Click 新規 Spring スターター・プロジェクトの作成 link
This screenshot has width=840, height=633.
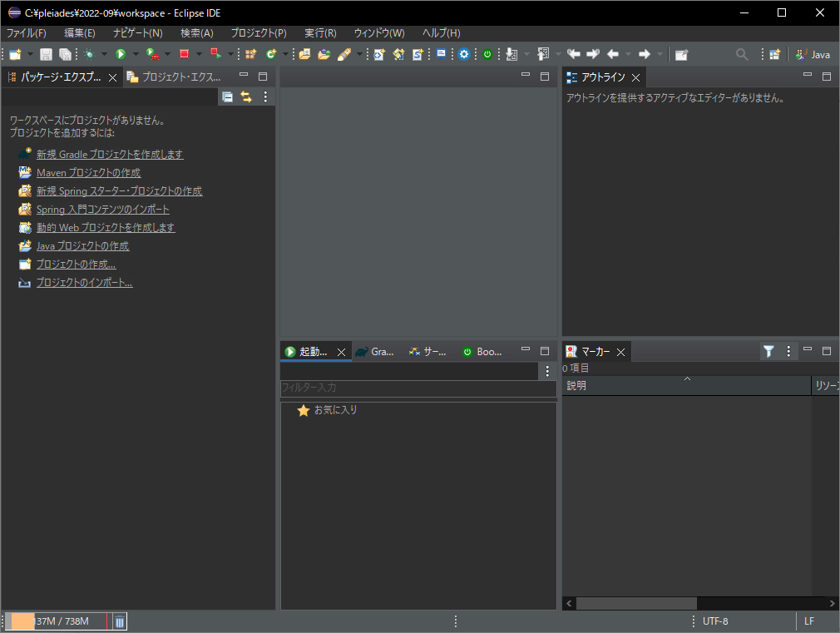120,190
